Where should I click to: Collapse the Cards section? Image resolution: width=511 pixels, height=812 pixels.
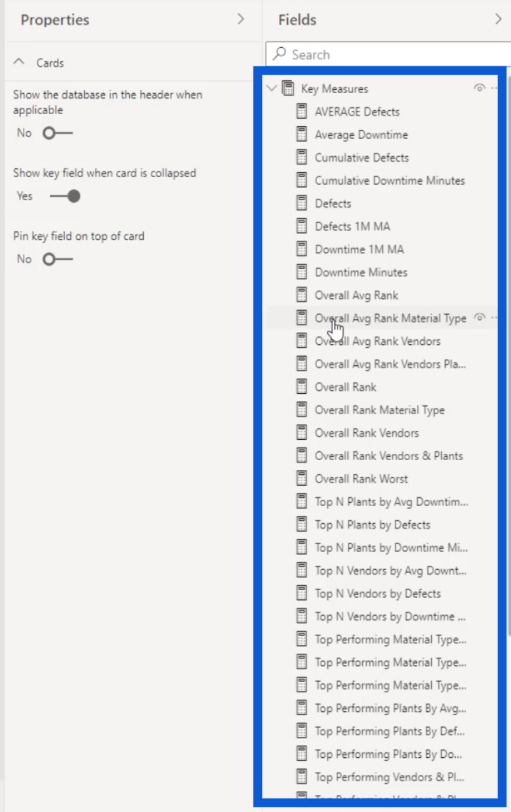point(19,62)
